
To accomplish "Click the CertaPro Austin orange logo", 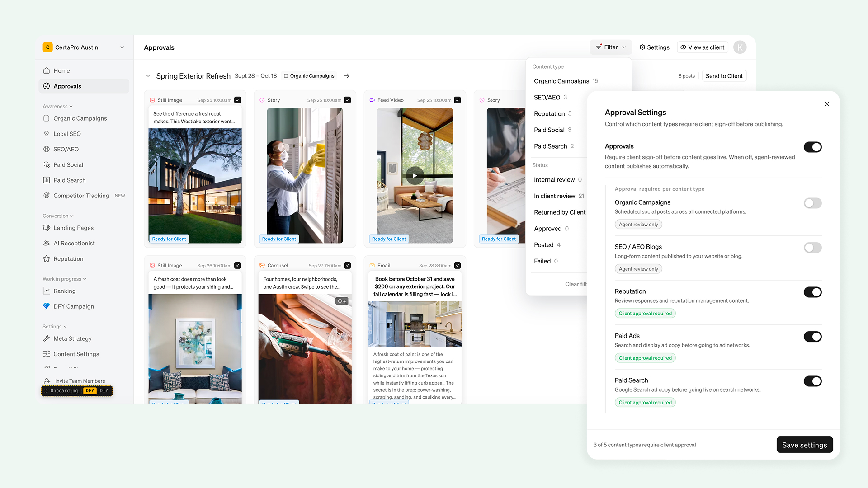I will pyautogui.click(x=47, y=47).
